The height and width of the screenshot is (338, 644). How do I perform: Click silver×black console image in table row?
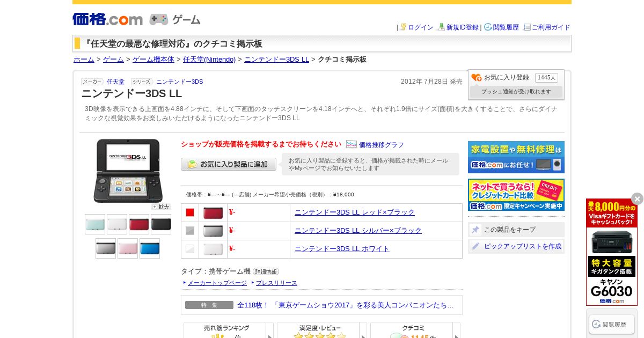click(213, 231)
